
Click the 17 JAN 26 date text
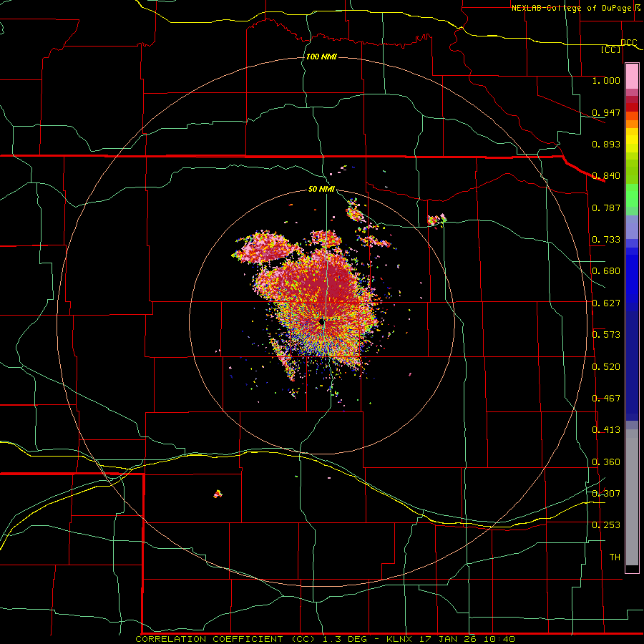(x=447, y=639)
